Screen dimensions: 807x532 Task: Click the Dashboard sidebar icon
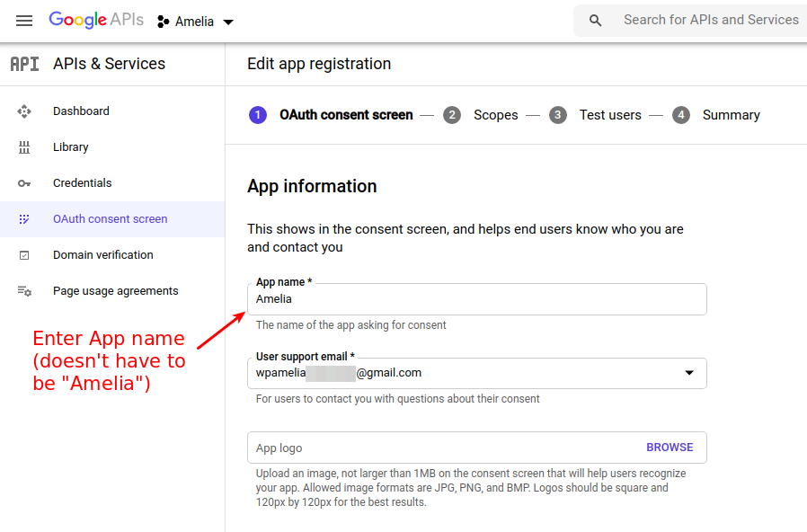click(x=24, y=111)
